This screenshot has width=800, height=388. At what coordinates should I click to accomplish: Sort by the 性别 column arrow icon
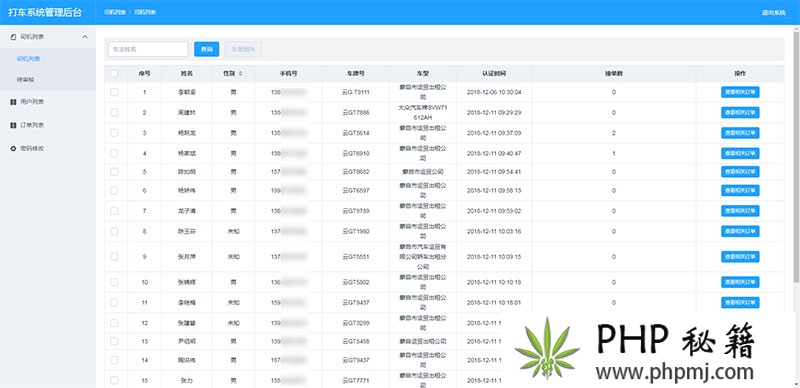pos(240,74)
